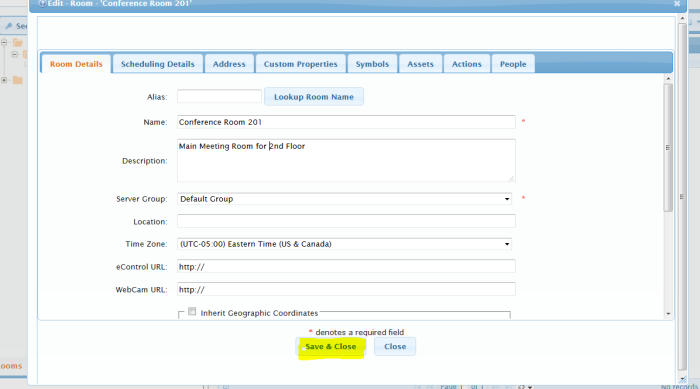Click into the Name field
Viewport: 700px width, 389px height.
click(346, 122)
